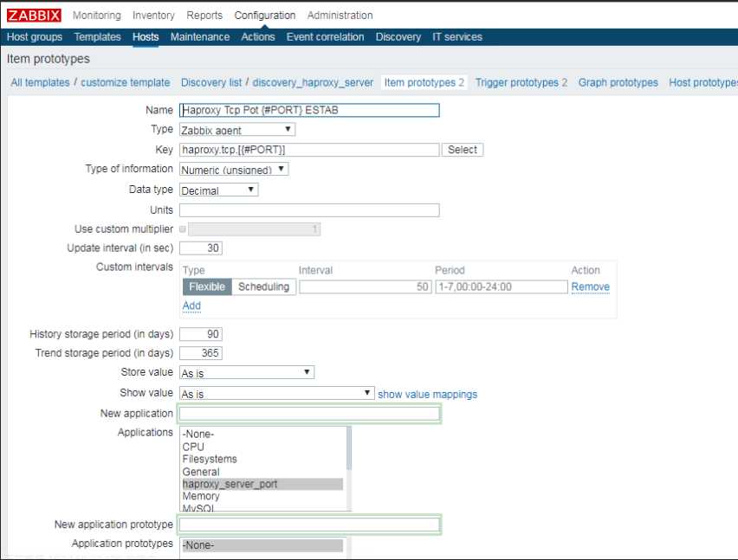
Task: Open discovery_haproxy_server link
Action: 313,82
